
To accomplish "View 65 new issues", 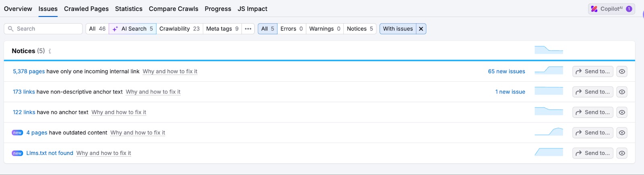I will click(506, 71).
